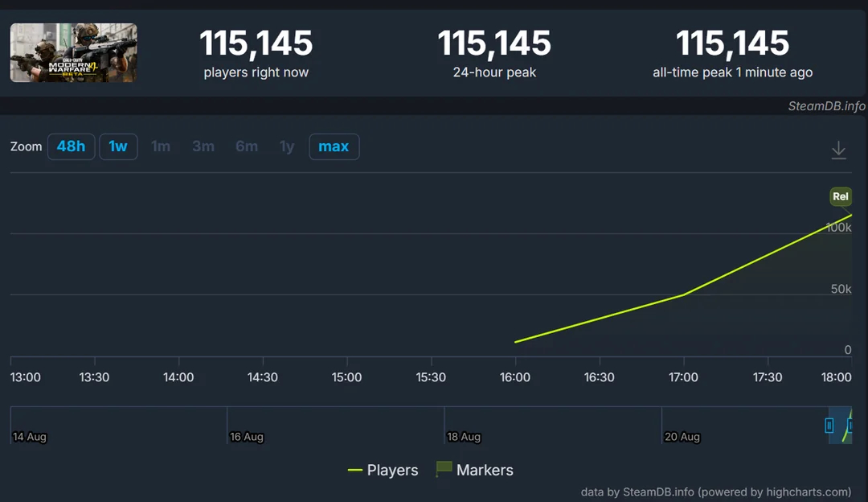Viewport: 868px width, 502px height.
Task: Click the '24-hour peak' count
Action: pos(494,43)
